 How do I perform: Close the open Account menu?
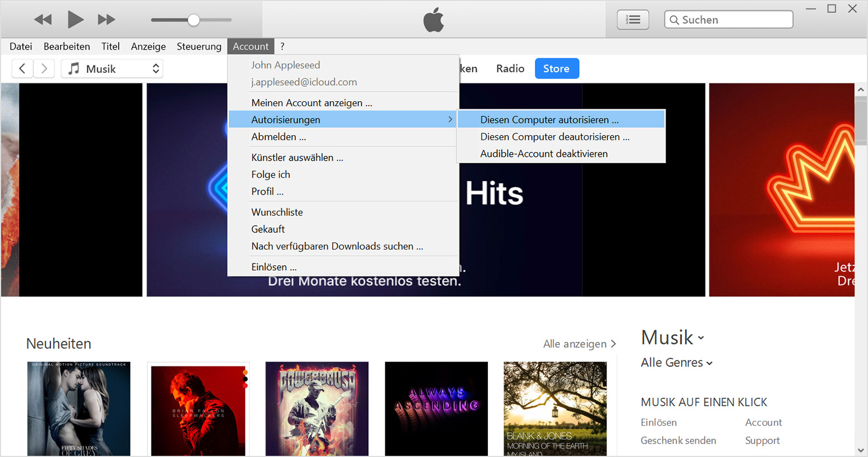[250, 46]
